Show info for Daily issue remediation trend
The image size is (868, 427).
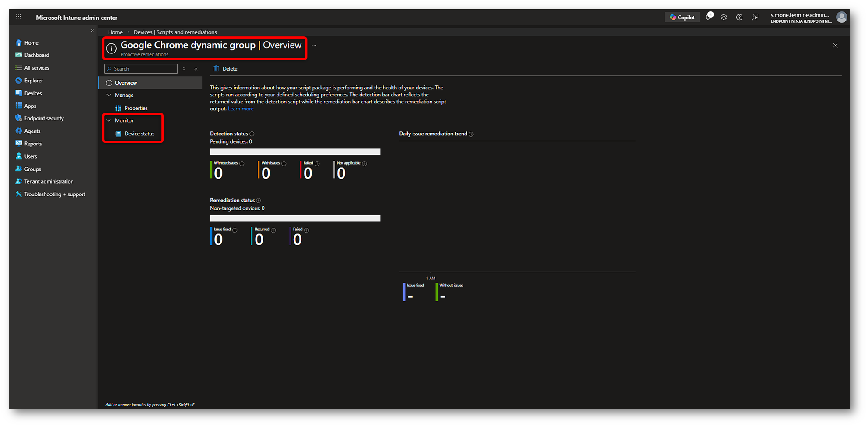(471, 134)
